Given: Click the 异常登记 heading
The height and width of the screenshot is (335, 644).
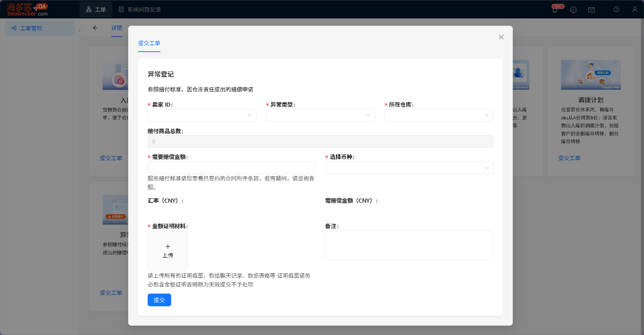Looking at the screenshot, I should click(x=161, y=74).
